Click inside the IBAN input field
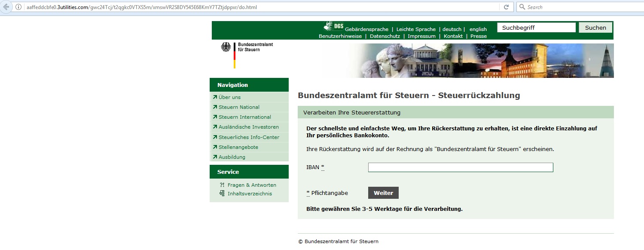 [460, 167]
